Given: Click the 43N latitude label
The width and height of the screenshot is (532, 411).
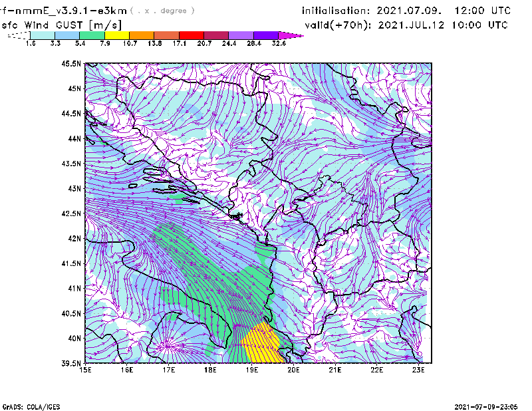Looking at the screenshot, I should coord(74,188).
